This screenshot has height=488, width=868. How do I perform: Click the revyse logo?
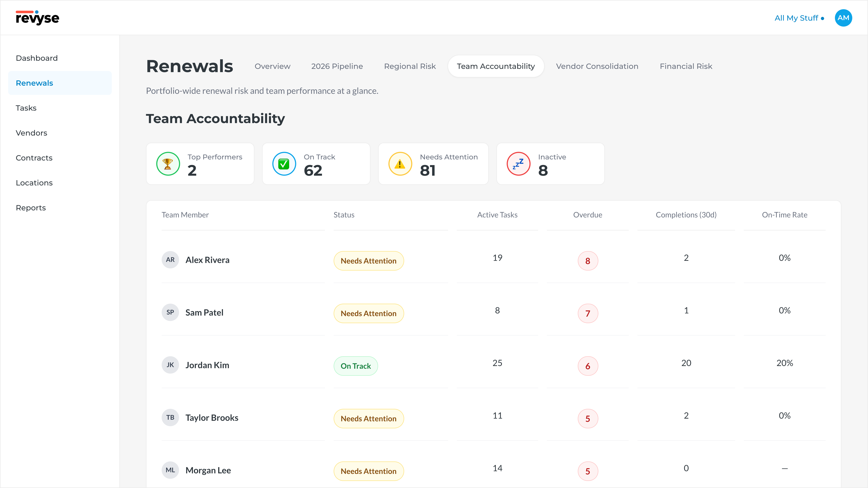37,18
